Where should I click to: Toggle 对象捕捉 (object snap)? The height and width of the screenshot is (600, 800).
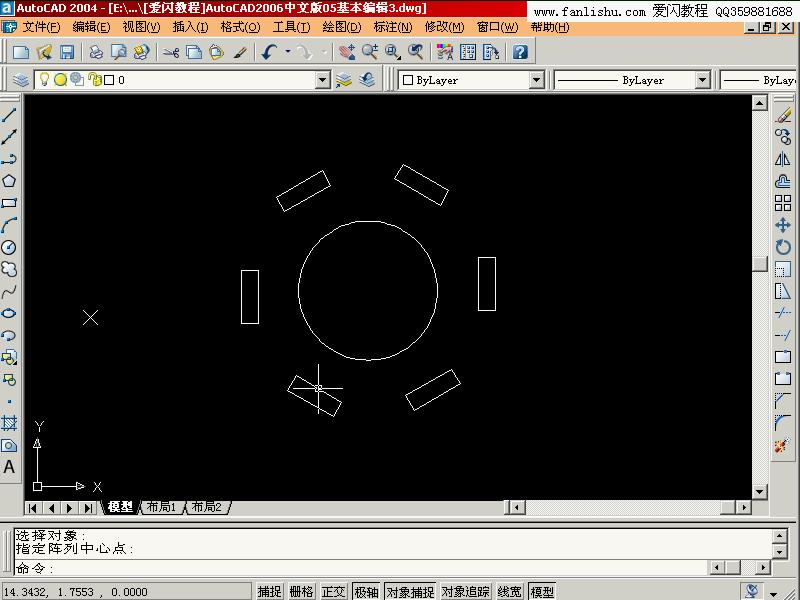click(x=410, y=591)
